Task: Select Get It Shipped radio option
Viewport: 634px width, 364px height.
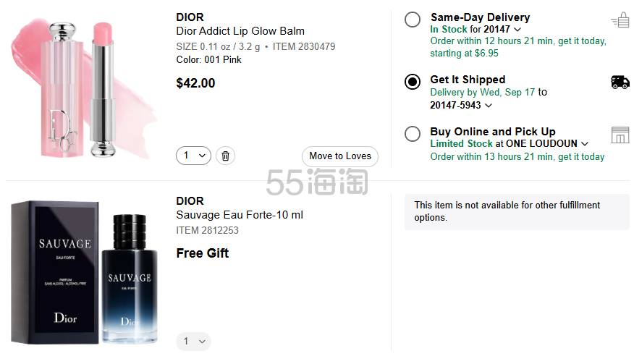Action: (413, 82)
